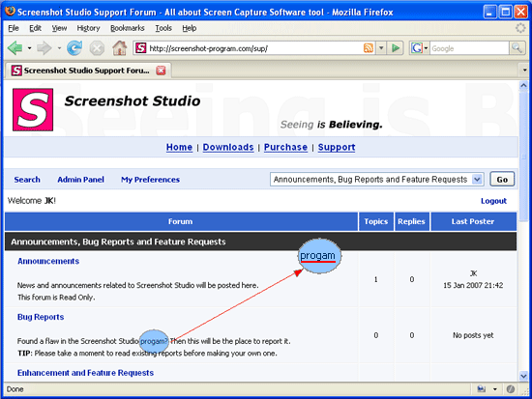
Task: Click the throbber activity indicator
Action: tap(520, 28)
